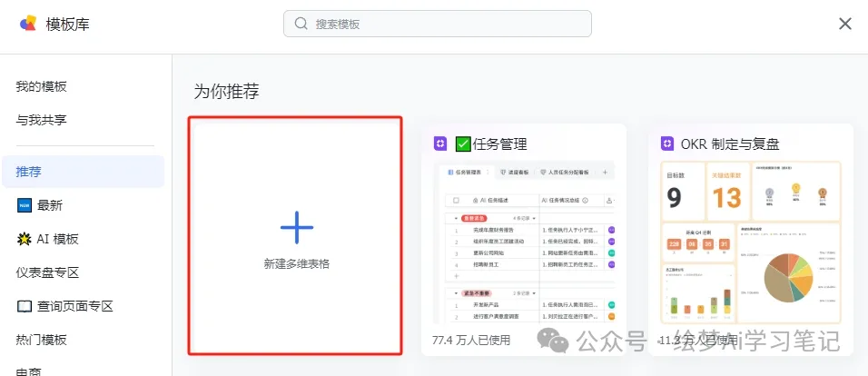Click the 模板库 title text
The width and height of the screenshot is (868, 376).
[x=67, y=25]
